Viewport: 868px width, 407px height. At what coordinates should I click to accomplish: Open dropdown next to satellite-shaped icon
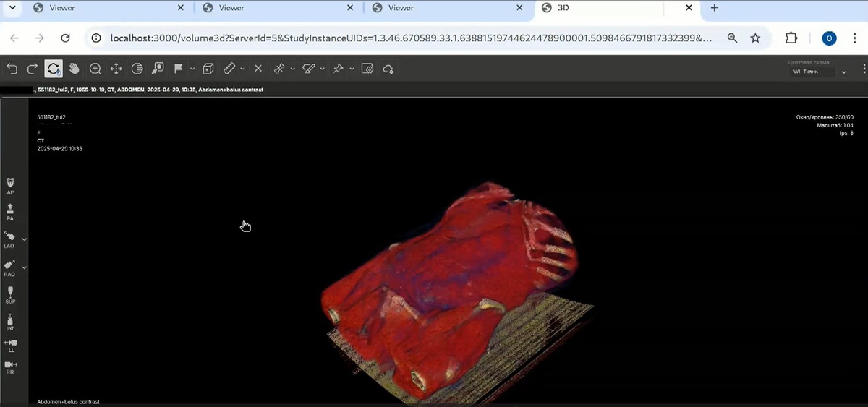(292, 69)
